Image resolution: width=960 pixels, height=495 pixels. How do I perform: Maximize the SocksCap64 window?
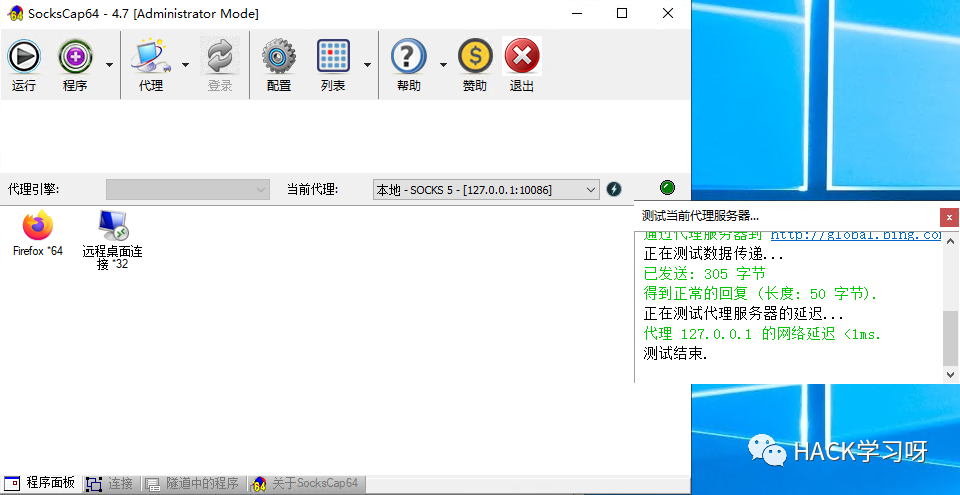(x=621, y=13)
